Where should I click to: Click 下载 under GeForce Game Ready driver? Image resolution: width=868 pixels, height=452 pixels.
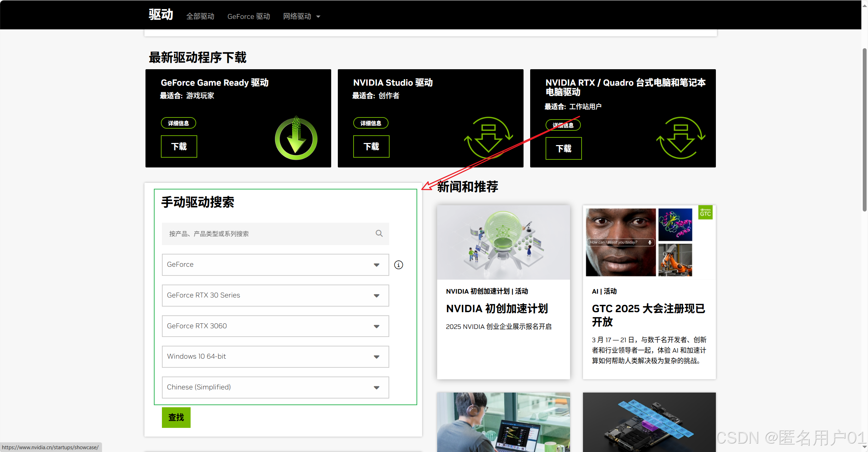point(179,146)
